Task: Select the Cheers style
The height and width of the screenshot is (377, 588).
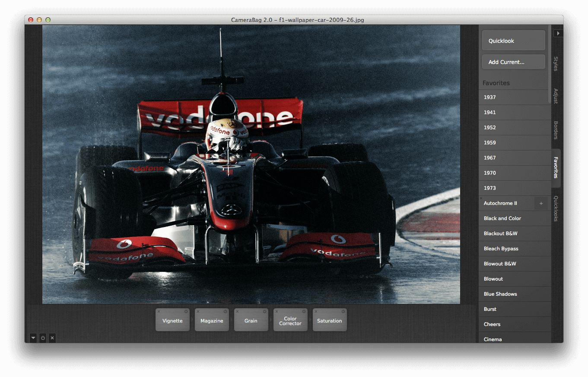Action: pos(515,324)
